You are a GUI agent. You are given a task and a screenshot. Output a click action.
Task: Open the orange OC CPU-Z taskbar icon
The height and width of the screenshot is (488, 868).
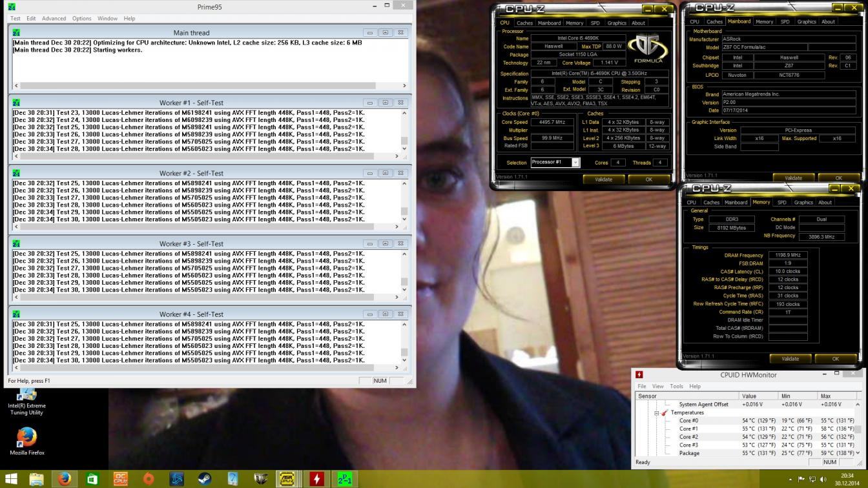point(120,479)
